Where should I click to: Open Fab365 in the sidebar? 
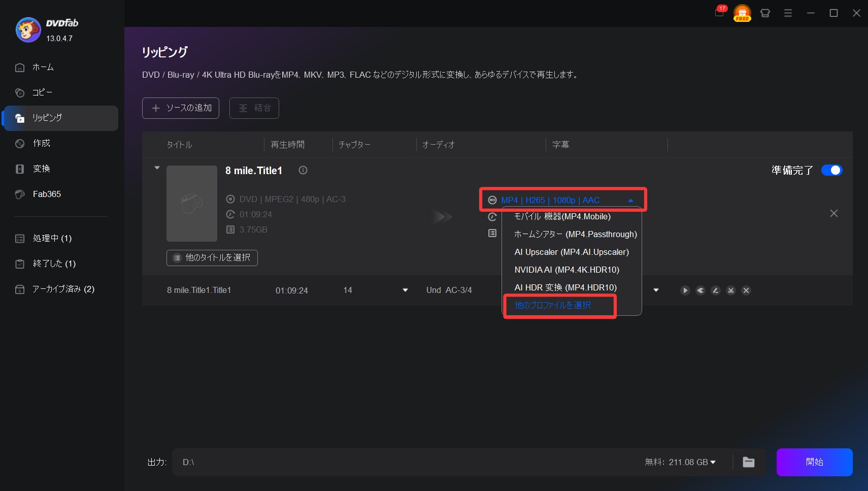[x=61, y=194]
